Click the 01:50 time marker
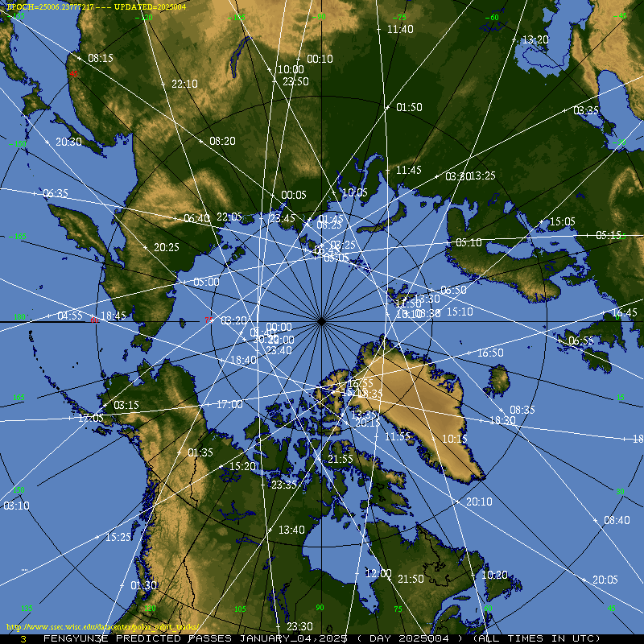This screenshot has width=644, height=644. click(x=409, y=107)
